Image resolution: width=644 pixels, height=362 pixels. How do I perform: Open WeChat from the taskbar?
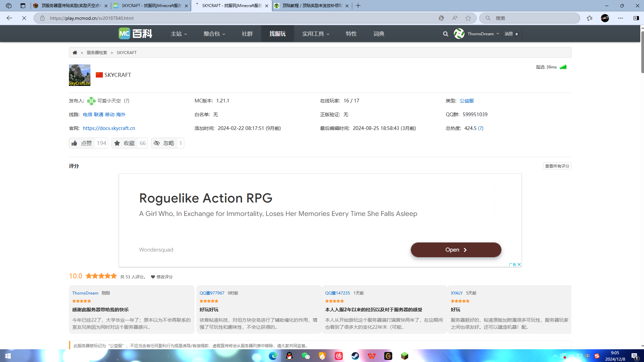[306, 356]
